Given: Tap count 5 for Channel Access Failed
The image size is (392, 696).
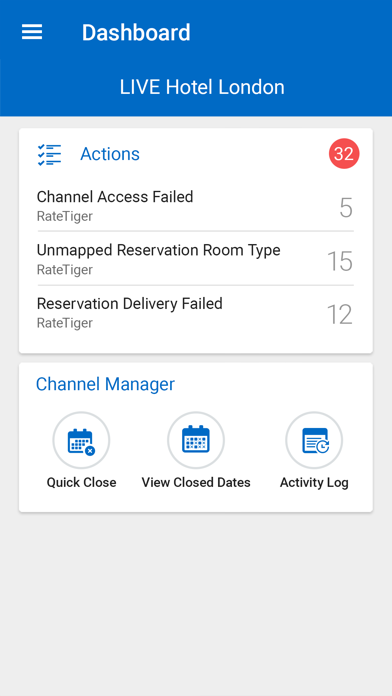Looking at the screenshot, I should (346, 208).
